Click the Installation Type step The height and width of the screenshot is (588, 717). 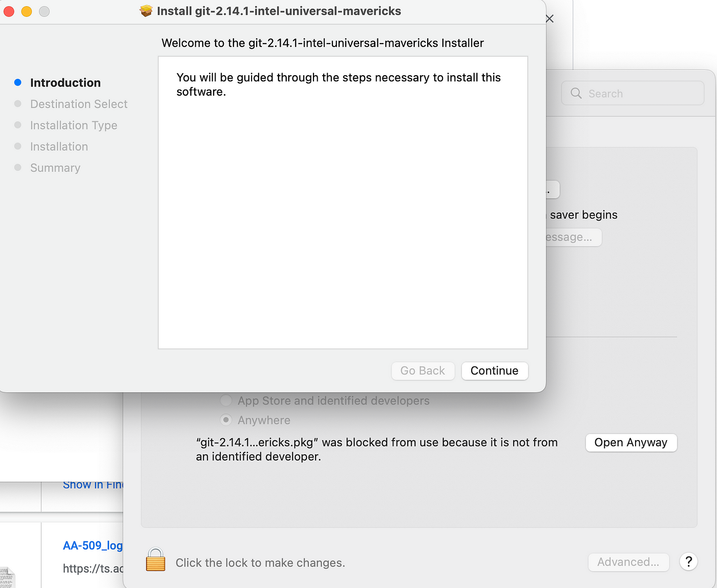73,125
